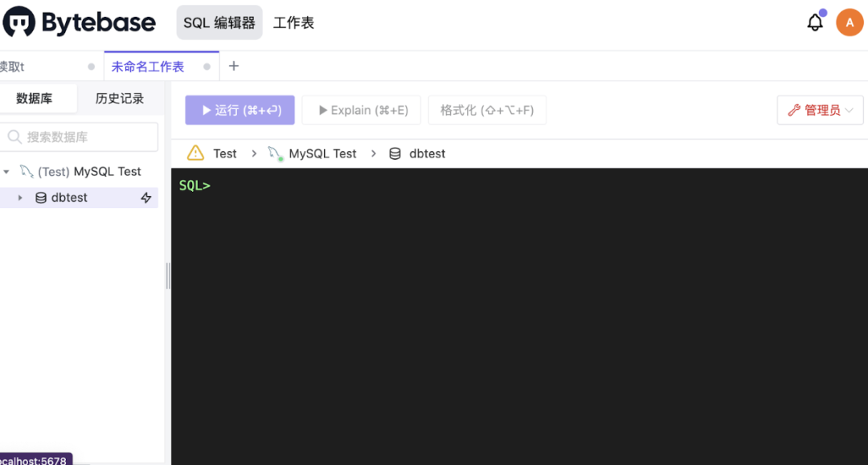Open the notifications bell

pos(815,22)
